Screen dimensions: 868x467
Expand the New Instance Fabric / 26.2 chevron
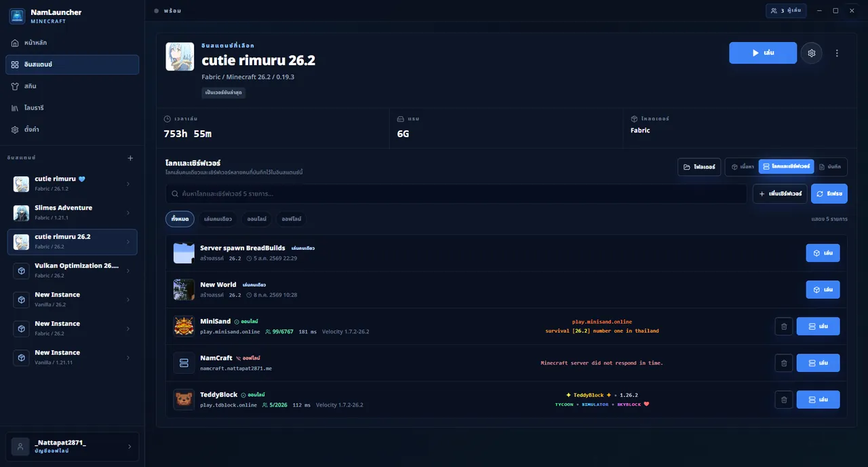tap(128, 329)
